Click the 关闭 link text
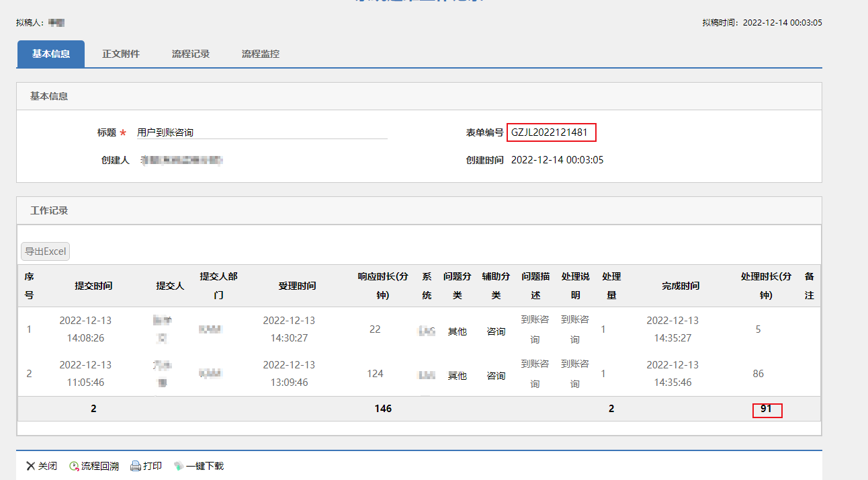The image size is (868, 480). (x=48, y=466)
